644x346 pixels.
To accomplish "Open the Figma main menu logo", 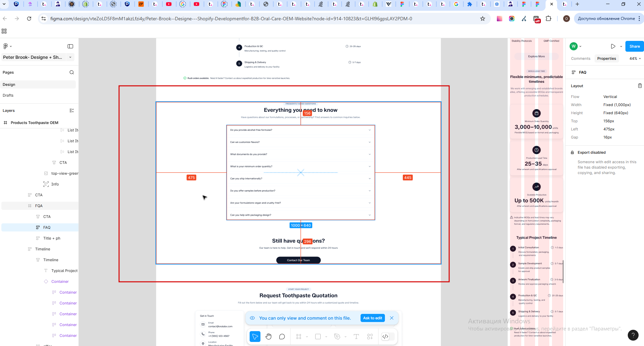I will click(x=6, y=46).
